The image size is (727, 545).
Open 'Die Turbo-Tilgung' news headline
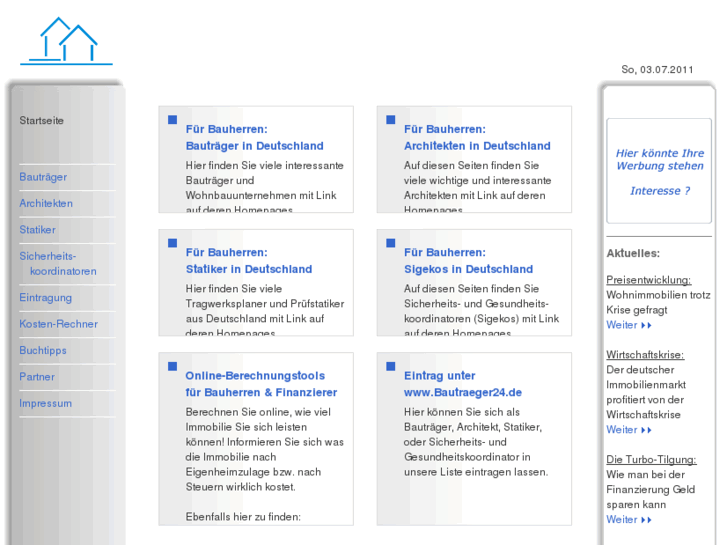tap(651, 460)
